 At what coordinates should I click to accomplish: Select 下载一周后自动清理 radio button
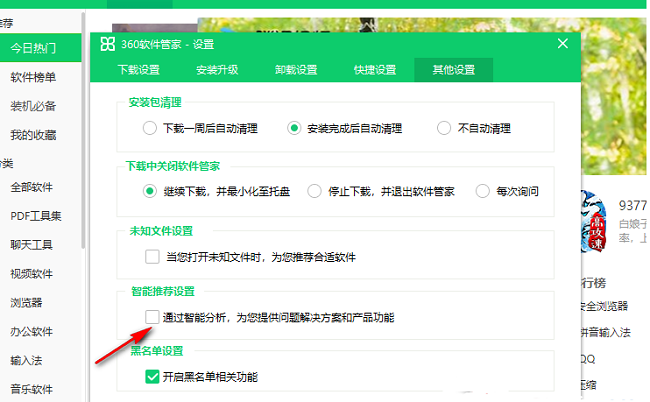point(150,128)
